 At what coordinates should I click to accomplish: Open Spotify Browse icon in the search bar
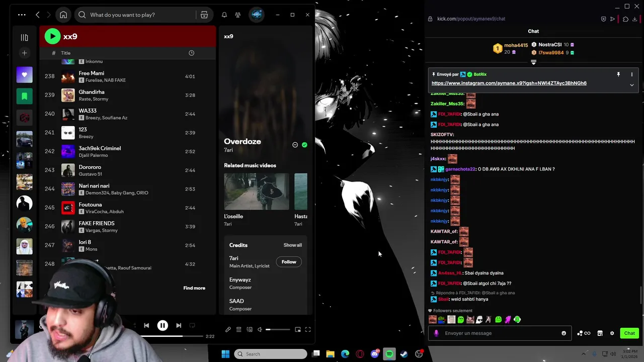click(204, 15)
